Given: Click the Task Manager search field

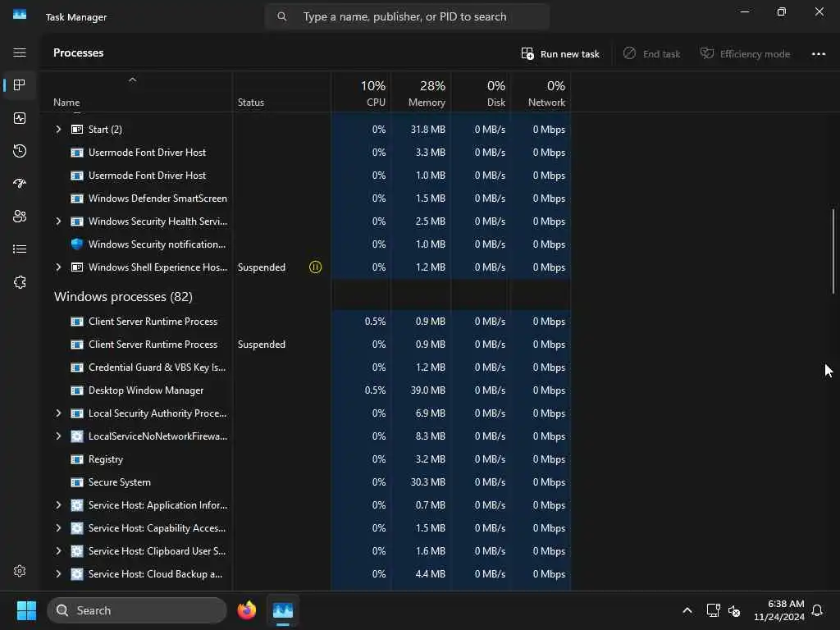Looking at the screenshot, I should [407, 16].
